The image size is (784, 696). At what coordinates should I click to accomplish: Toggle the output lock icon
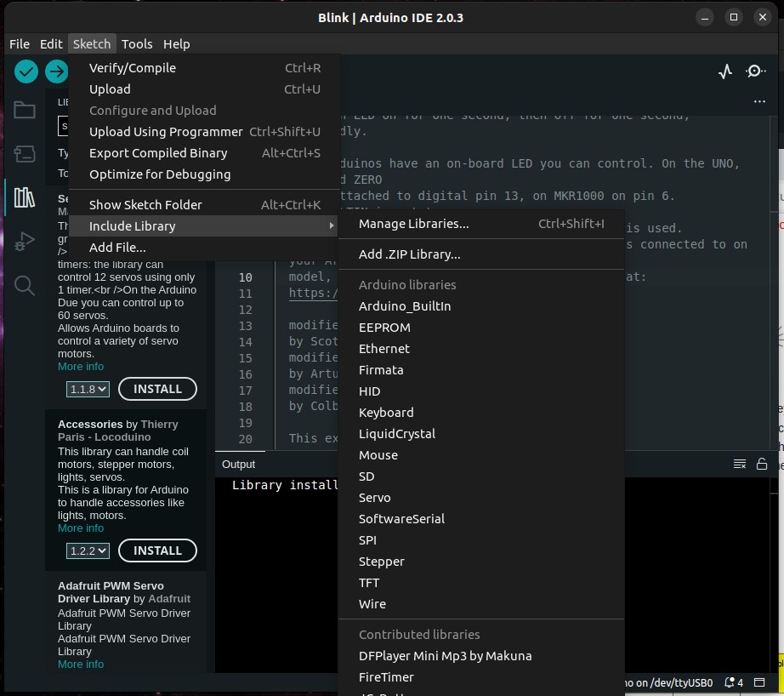pos(762,464)
